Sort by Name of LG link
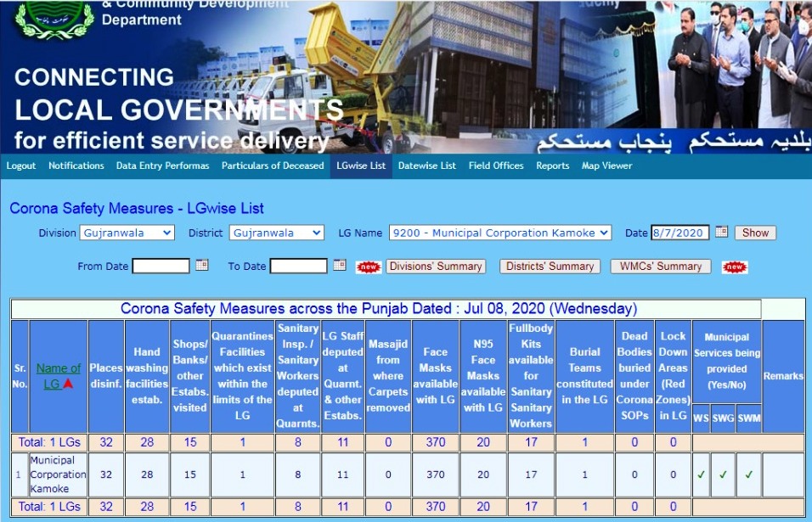This screenshot has height=522, width=812. coord(58,376)
